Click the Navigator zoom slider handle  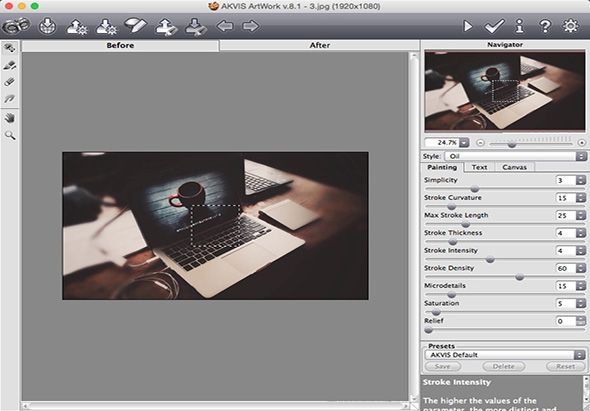512,144
